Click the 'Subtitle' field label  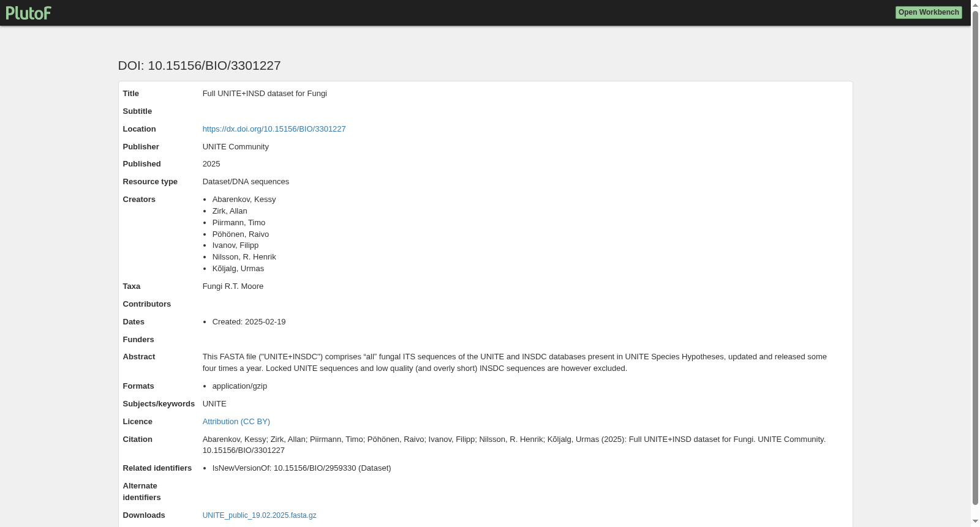pos(137,111)
